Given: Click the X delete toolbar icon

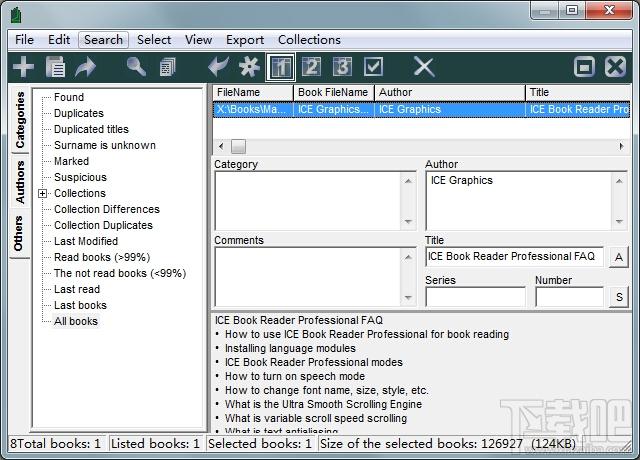Looking at the screenshot, I should (x=424, y=67).
